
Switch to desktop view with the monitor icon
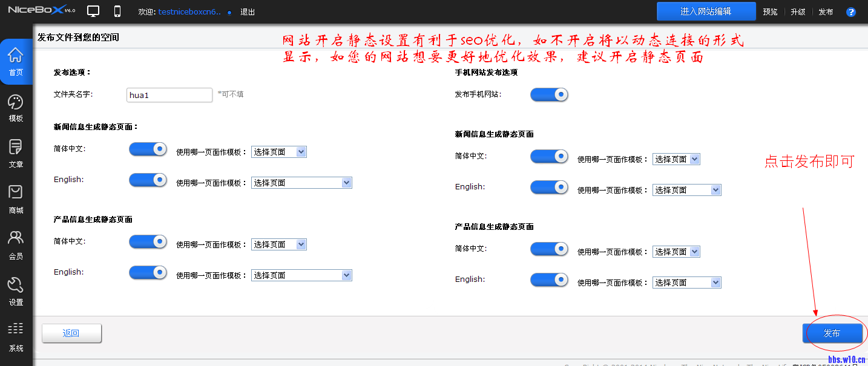coord(93,10)
